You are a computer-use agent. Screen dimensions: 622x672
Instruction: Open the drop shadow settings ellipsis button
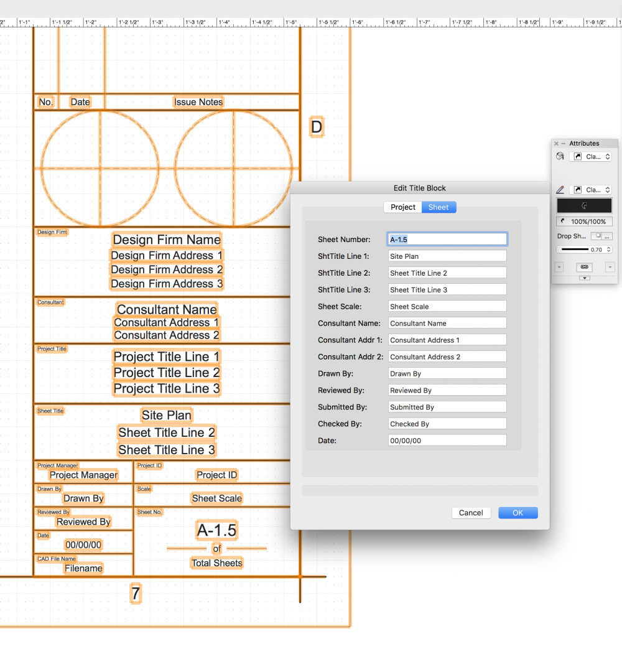(608, 236)
